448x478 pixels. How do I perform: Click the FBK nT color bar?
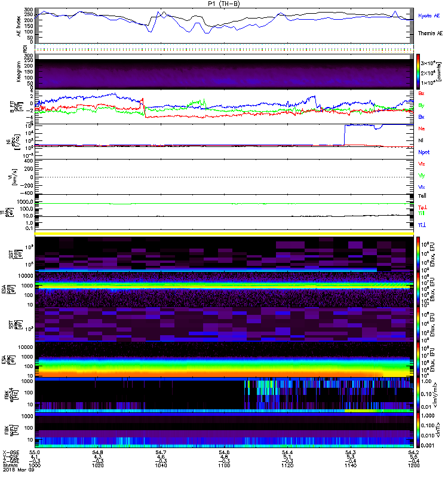(418, 430)
